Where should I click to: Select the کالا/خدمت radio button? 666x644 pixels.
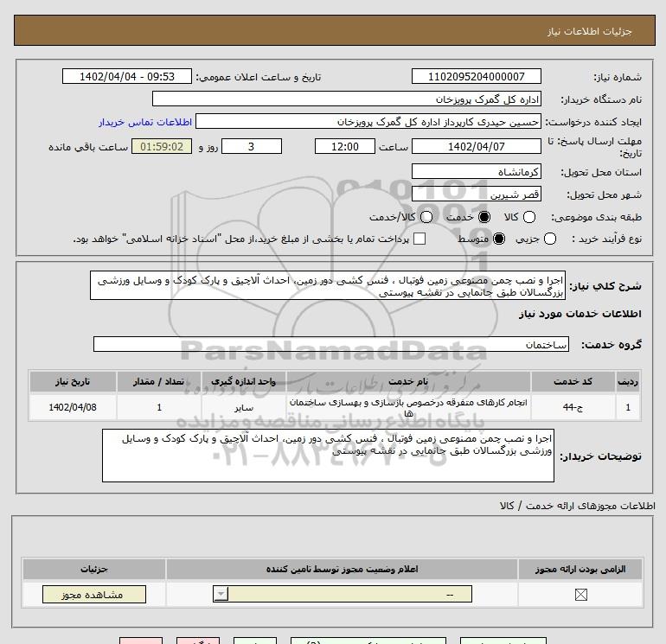[426, 217]
